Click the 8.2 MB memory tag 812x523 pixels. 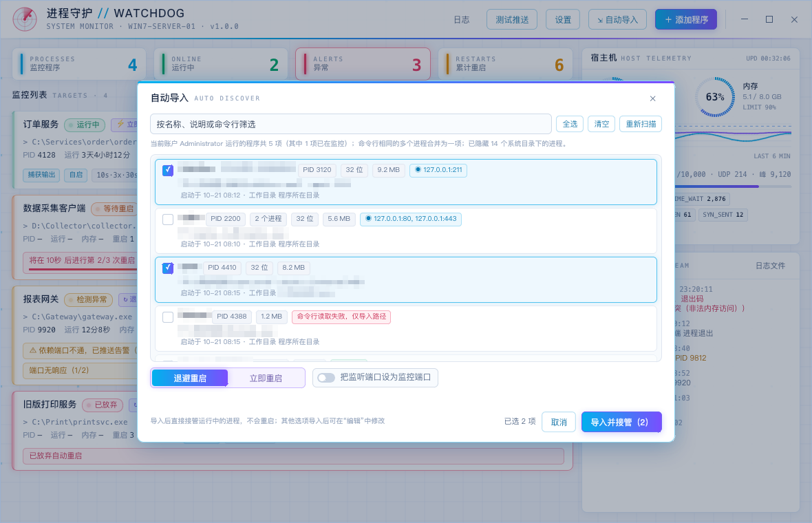[294, 268]
